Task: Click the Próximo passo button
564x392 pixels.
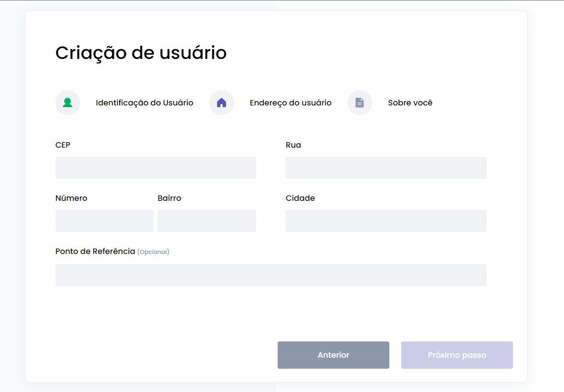Action: tap(457, 355)
